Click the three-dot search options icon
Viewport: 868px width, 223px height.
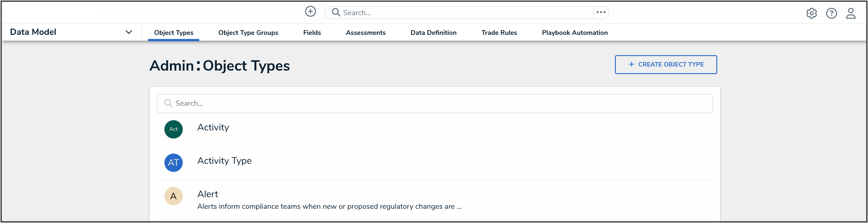(x=601, y=12)
